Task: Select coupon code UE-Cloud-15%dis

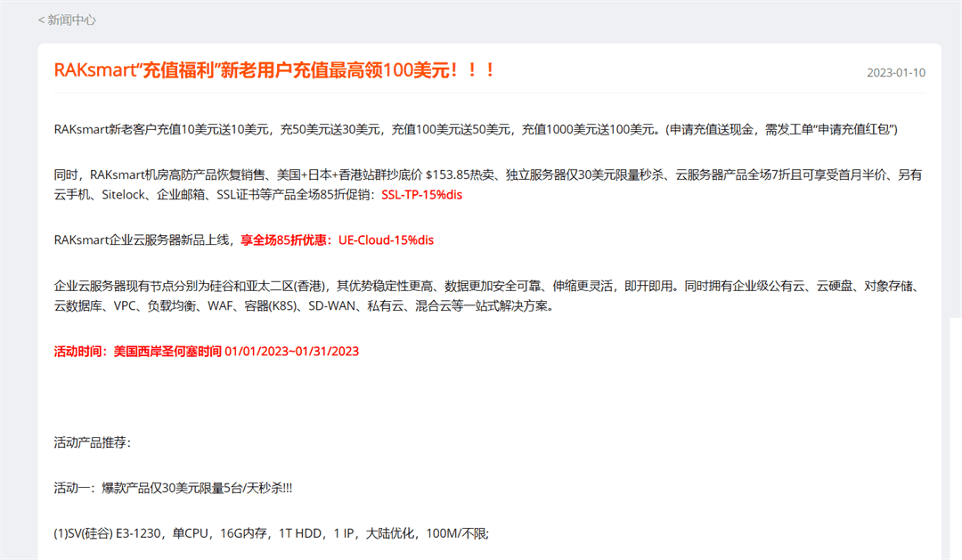Action: click(386, 240)
